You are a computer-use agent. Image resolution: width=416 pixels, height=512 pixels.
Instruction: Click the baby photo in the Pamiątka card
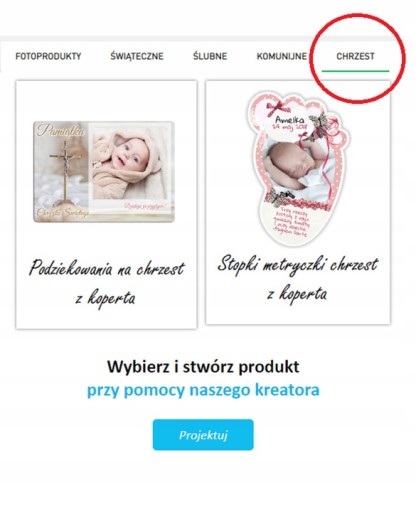tap(129, 163)
